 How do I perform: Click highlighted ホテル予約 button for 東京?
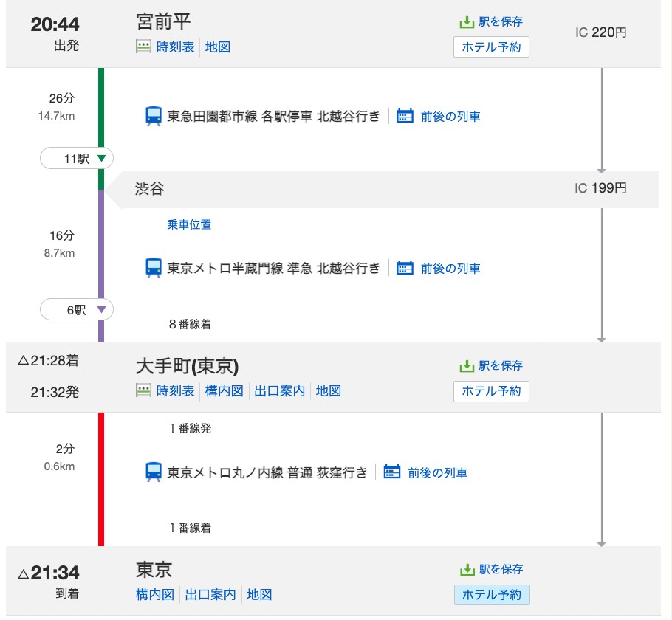pyautogui.click(x=492, y=595)
